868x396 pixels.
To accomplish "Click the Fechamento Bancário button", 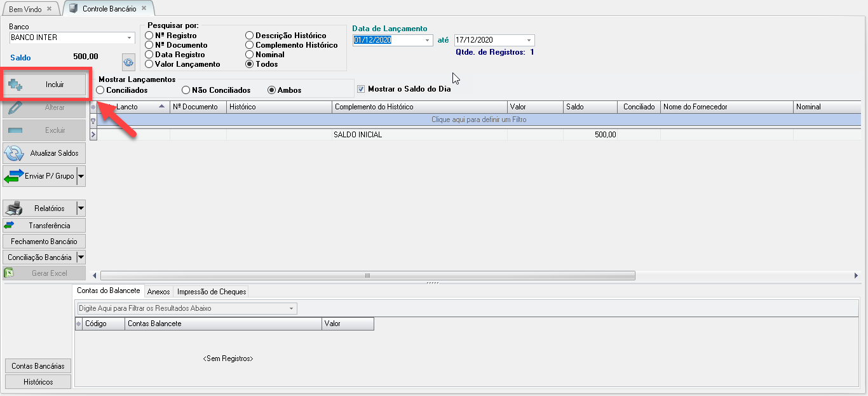I will coord(44,242).
